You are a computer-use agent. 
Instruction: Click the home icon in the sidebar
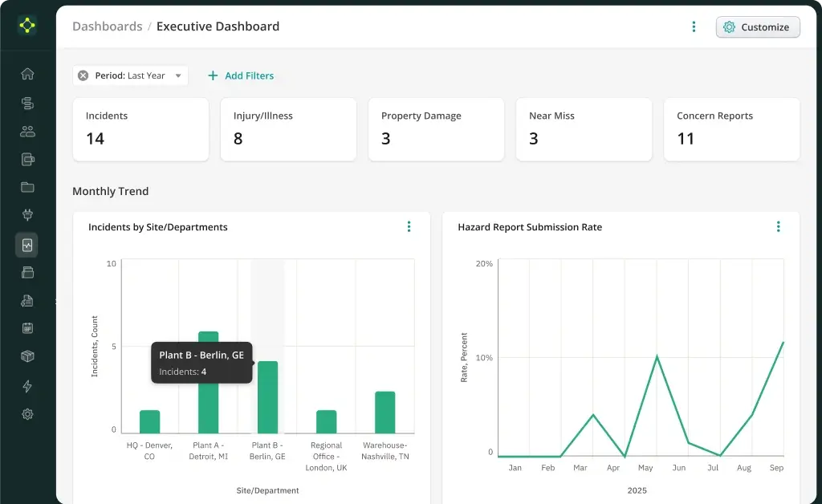[x=27, y=74]
